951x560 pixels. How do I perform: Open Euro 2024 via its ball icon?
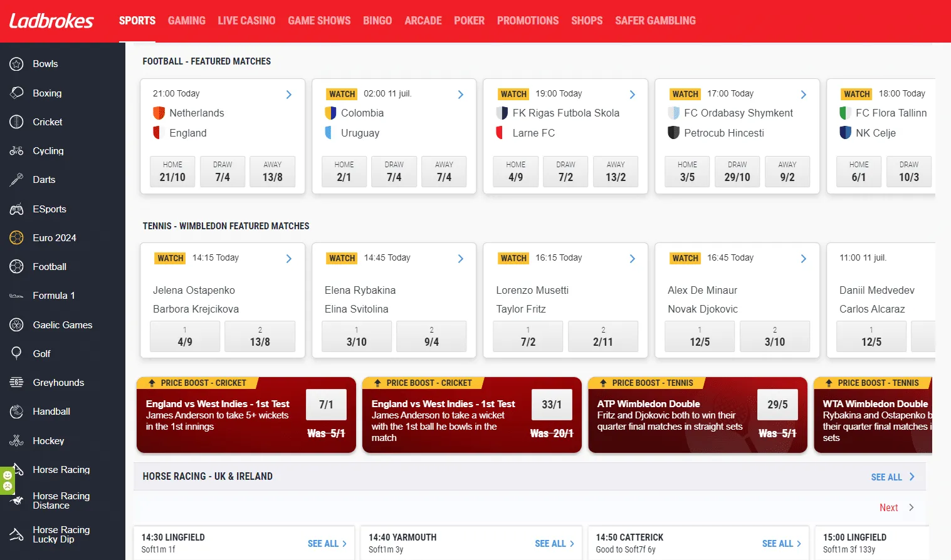[15, 237]
